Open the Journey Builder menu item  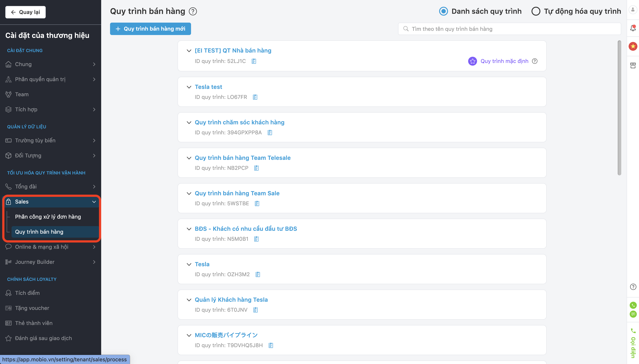point(51,262)
